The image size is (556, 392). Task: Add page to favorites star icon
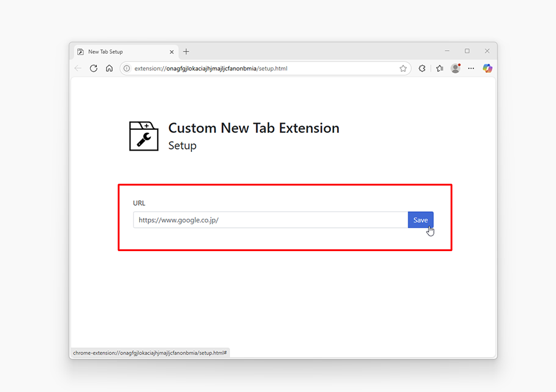pyautogui.click(x=403, y=69)
